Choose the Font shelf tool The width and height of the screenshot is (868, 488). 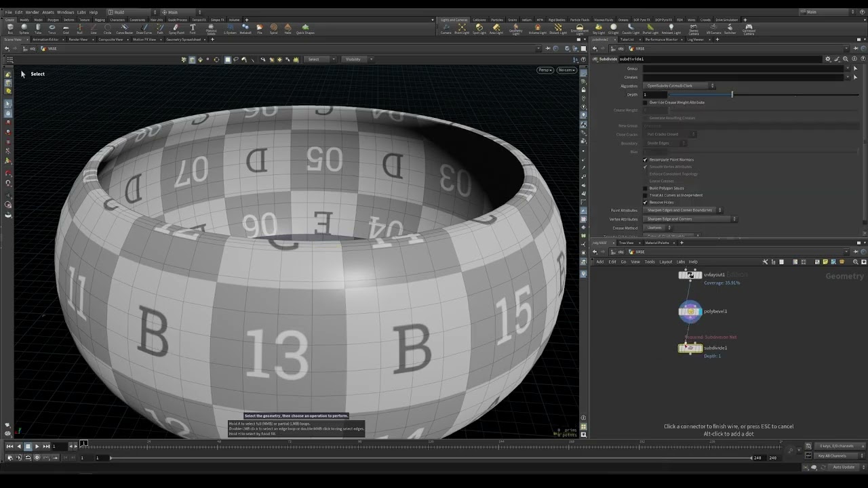click(x=192, y=28)
